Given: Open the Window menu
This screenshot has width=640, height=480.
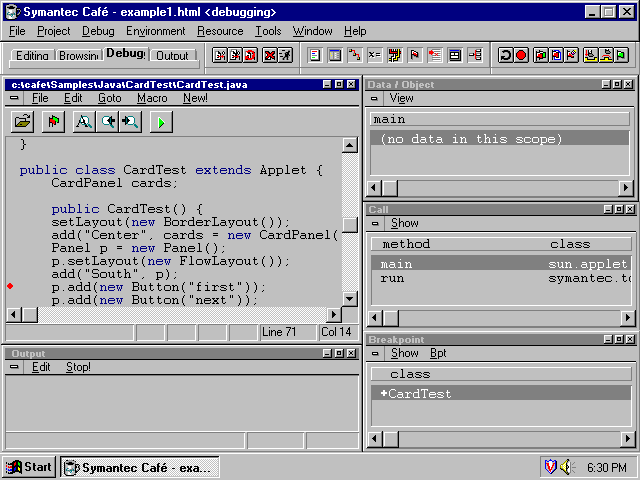Looking at the screenshot, I should click(x=312, y=31).
